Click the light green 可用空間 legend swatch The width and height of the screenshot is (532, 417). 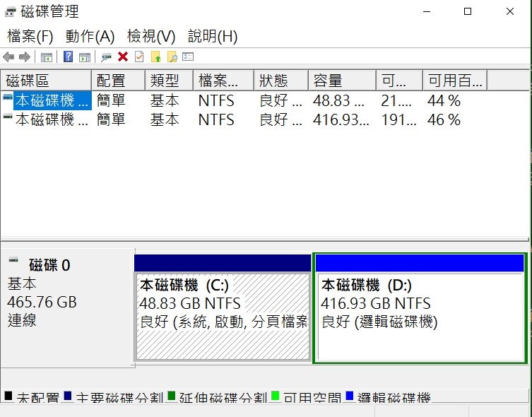pos(275,396)
